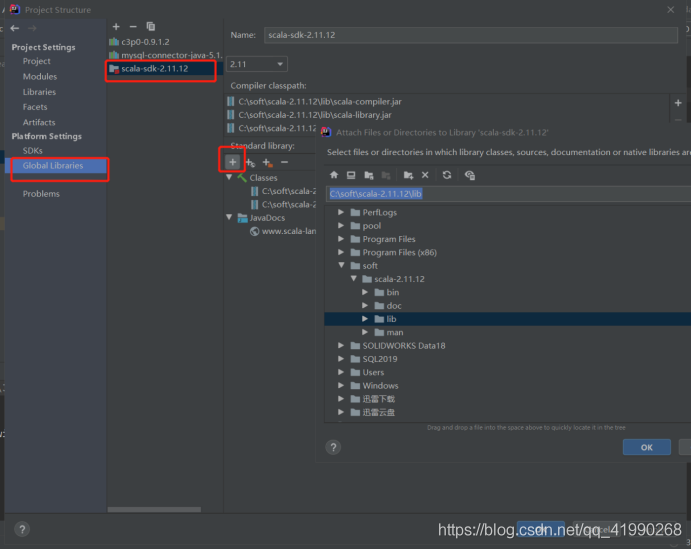This screenshot has height=549, width=692.
Task: Select the 迅雷云盘 folder
Action: pos(378,412)
